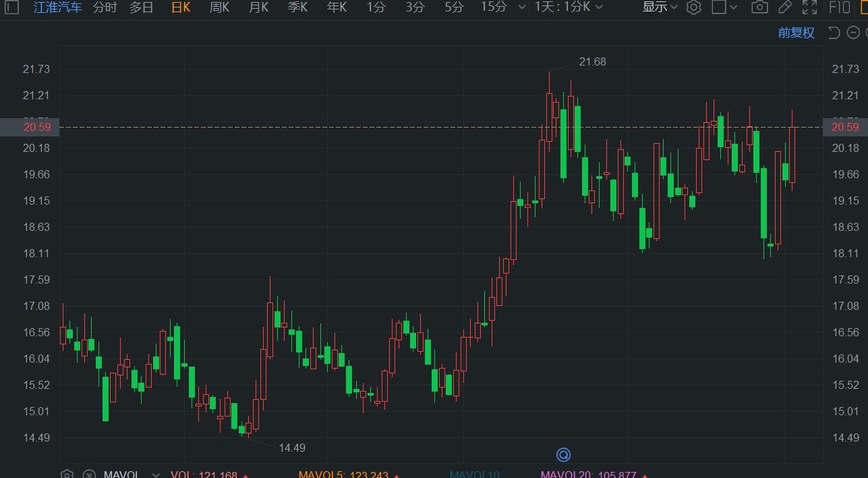Click the undo arrow icon
The image size is (868, 478).
pos(834,33)
